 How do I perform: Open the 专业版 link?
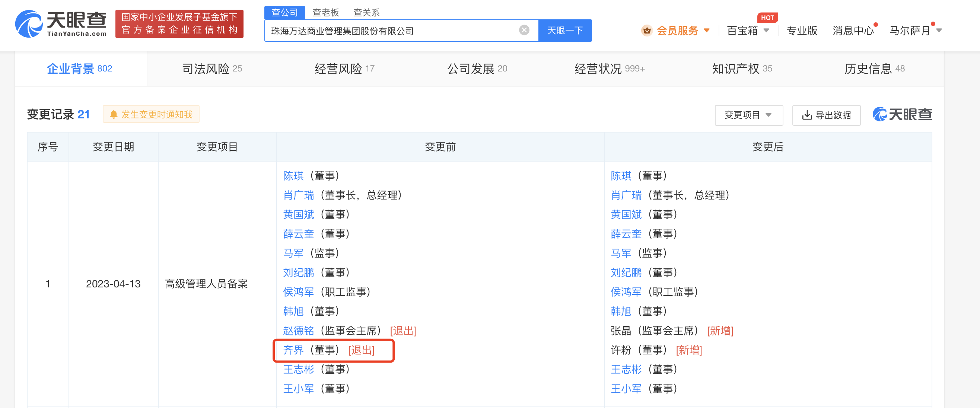tap(802, 31)
